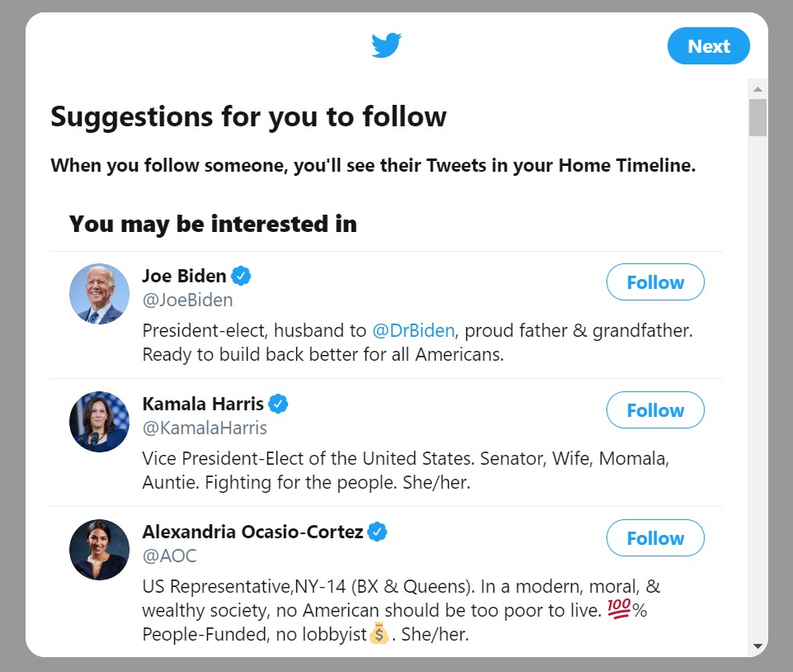Click the Alexandria Ocasio-Cortez display name

click(x=253, y=532)
